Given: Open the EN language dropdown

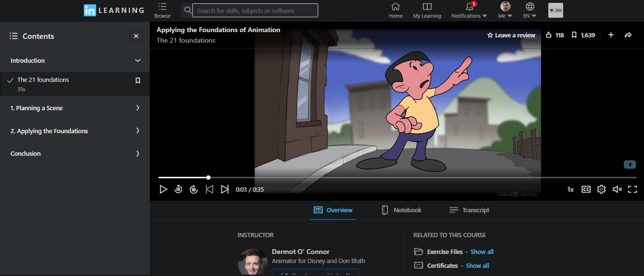Looking at the screenshot, I should click(530, 10).
